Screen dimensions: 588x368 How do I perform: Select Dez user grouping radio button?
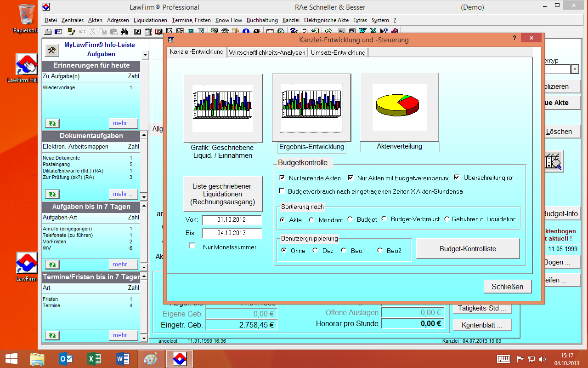(x=315, y=251)
